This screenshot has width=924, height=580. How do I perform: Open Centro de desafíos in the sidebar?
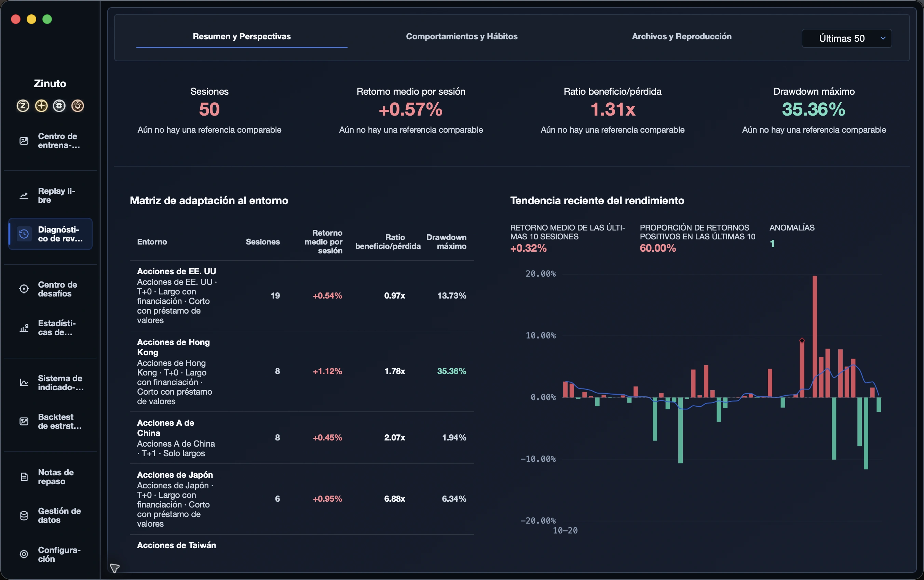50,289
